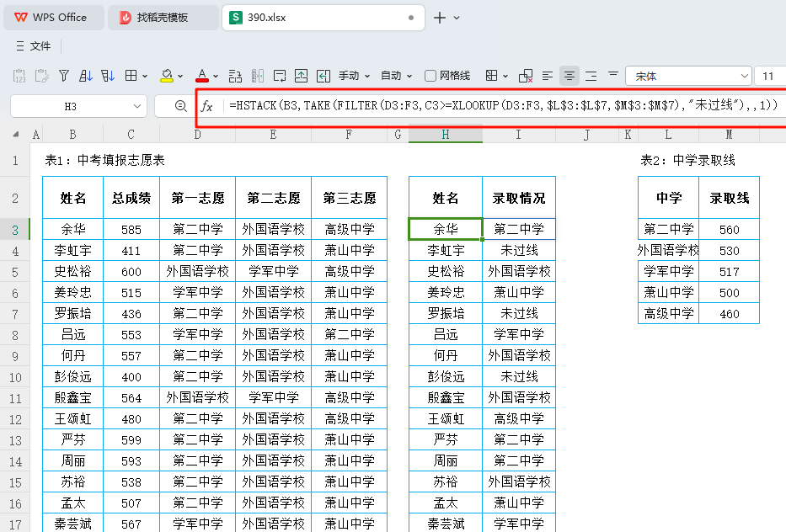Apply the yellow fill color bucket
The width and height of the screenshot is (786, 532).
click(x=167, y=76)
